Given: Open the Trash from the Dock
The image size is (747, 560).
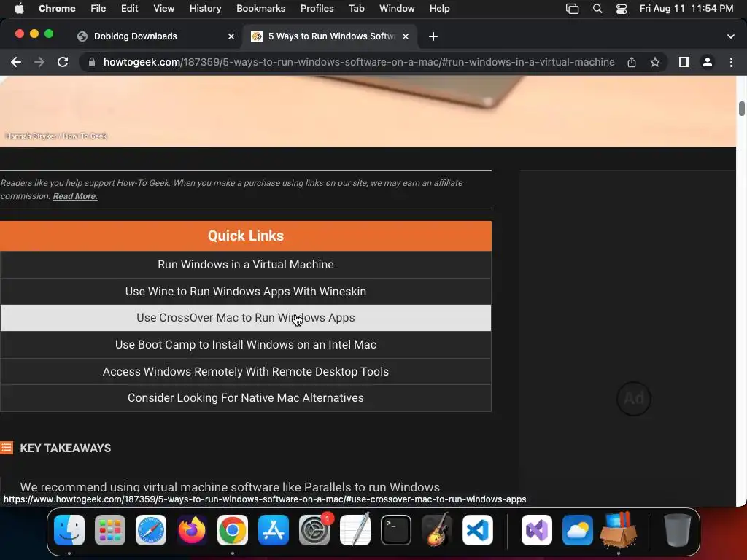Looking at the screenshot, I should [x=677, y=530].
